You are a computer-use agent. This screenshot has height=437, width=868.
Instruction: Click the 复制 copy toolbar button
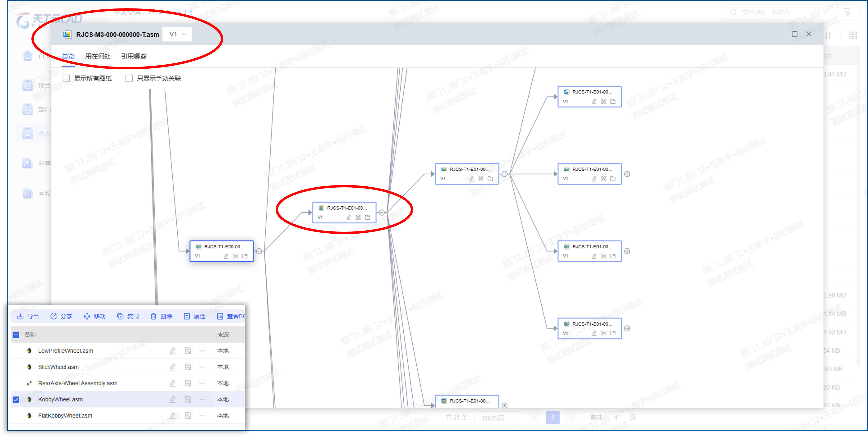[x=128, y=316]
